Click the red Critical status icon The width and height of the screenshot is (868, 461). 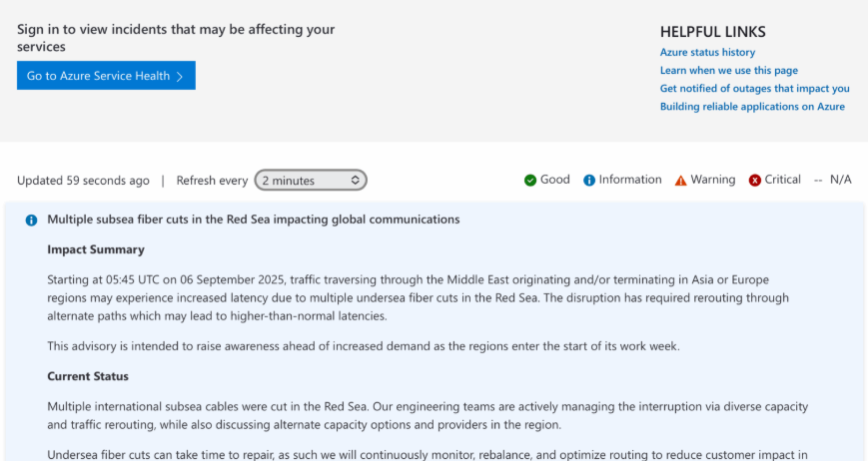tap(754, 181)
